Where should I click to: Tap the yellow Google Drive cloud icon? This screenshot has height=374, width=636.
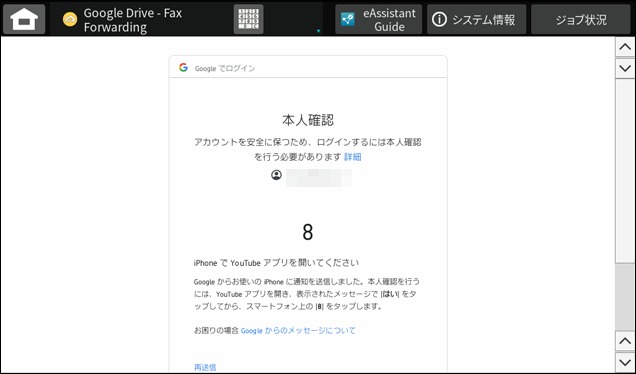pos(70,19)
